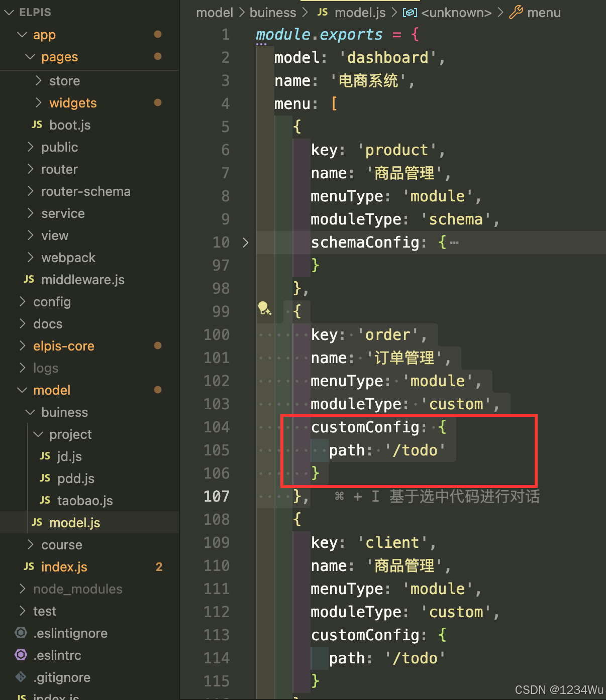
Task: Expand the course folder
Action: 31,545
